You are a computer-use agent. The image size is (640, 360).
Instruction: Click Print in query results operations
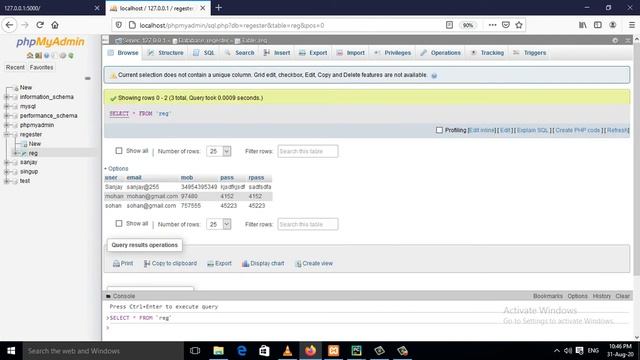pyautogui.click(x=123, y=264)
